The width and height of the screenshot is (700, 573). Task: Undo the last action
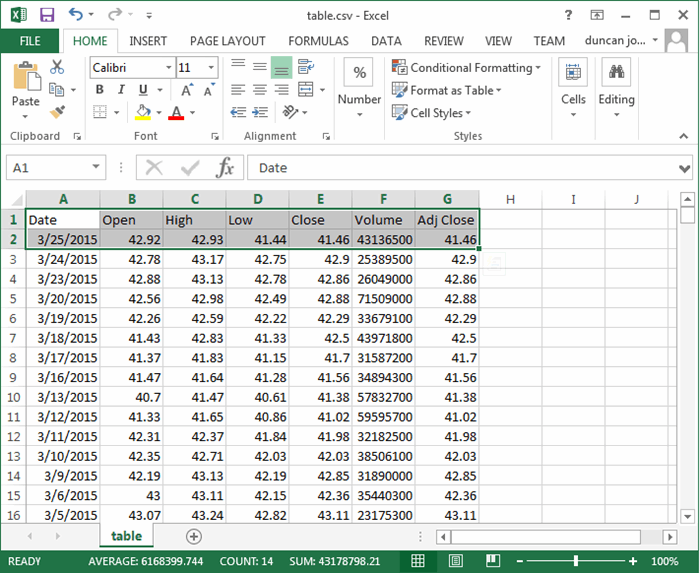coord(75,15)
